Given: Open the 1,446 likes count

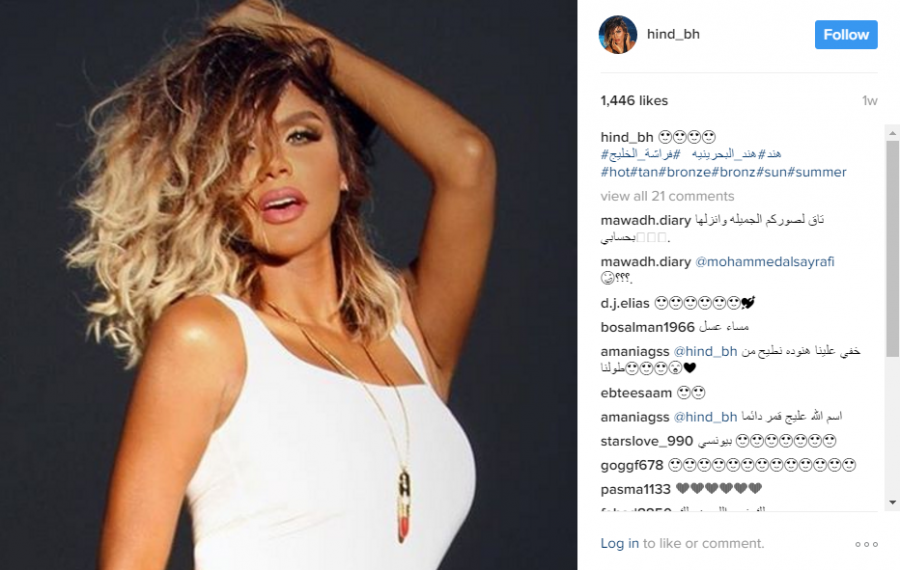Looking at the screenshot, I should click(x=634, y=101).
